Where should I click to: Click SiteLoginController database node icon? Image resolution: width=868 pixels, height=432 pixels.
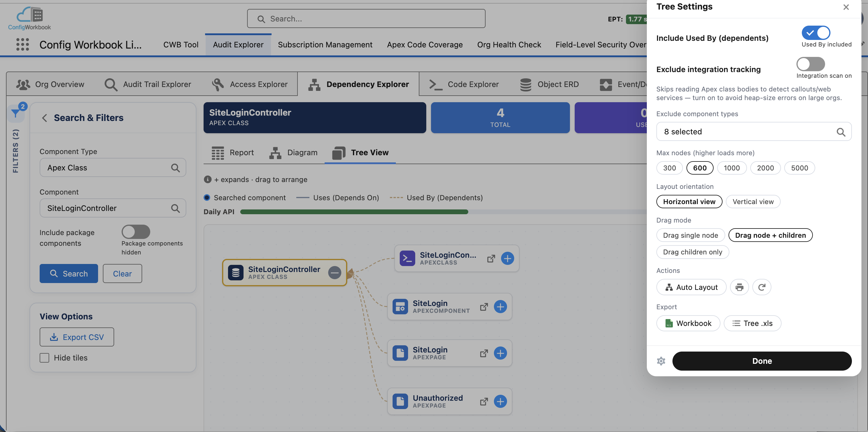coord(235,272)
